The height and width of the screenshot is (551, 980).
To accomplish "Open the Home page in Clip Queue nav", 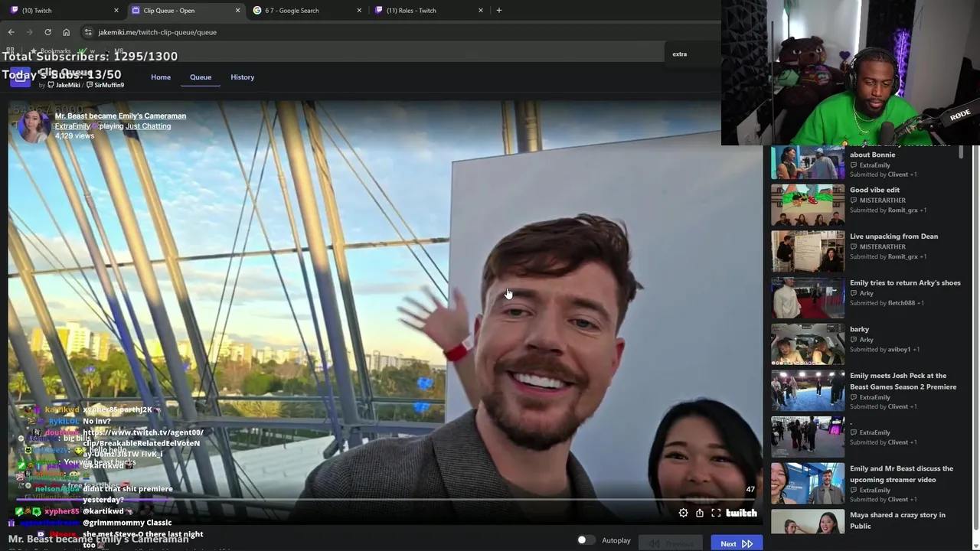I will point(161,77).
